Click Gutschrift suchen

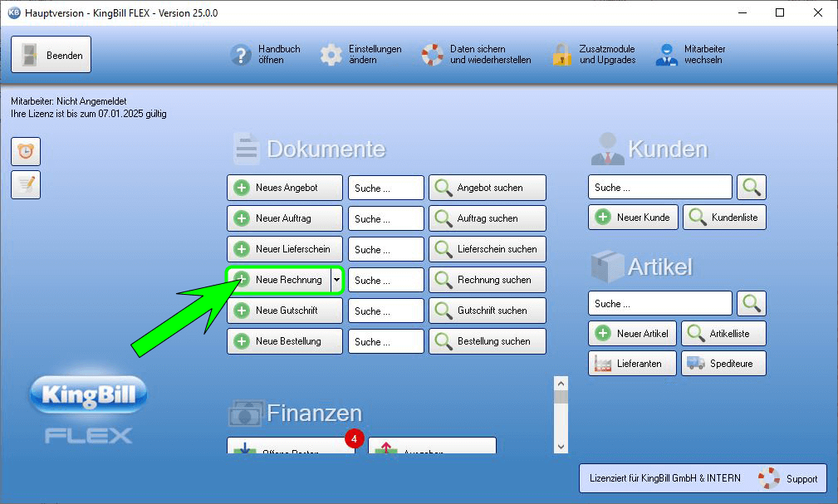point(488,311)
